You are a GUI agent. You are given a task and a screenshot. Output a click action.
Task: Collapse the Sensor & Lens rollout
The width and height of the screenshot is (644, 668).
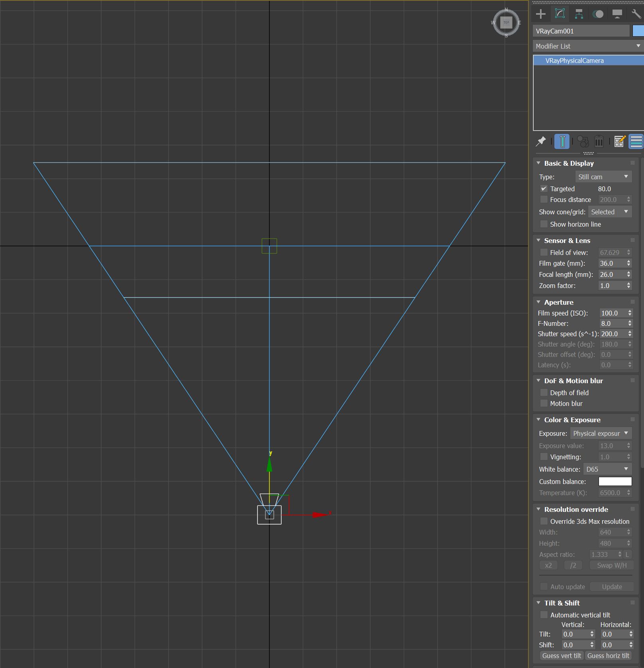(x=538, y=241)
